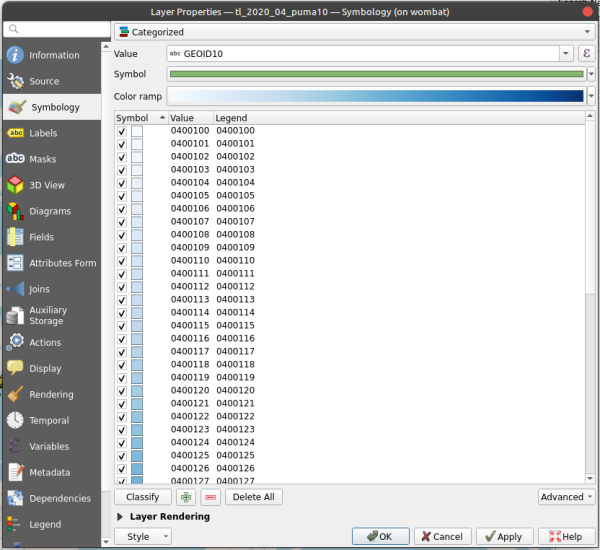The image size is (600, 550).
Task: Open the 3D View section
Action: click(x=47, y=185)
